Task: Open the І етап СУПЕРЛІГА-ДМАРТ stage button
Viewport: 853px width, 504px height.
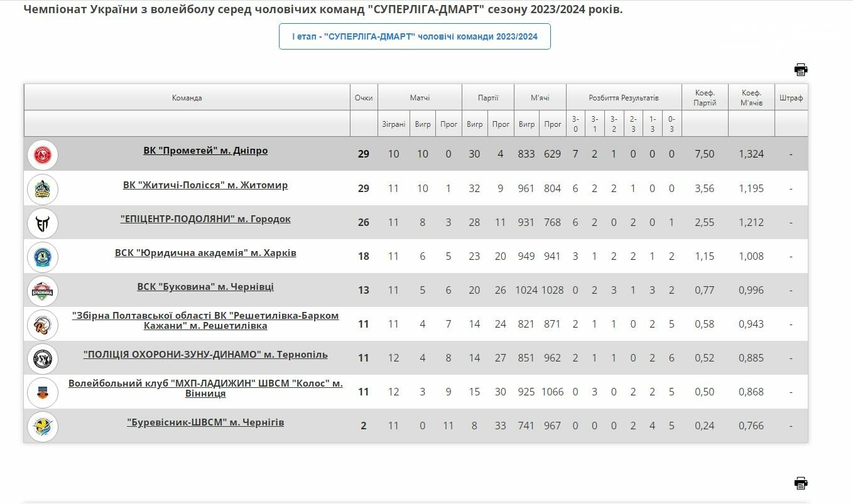Action: pyautogui.click(x=415, y=36)
